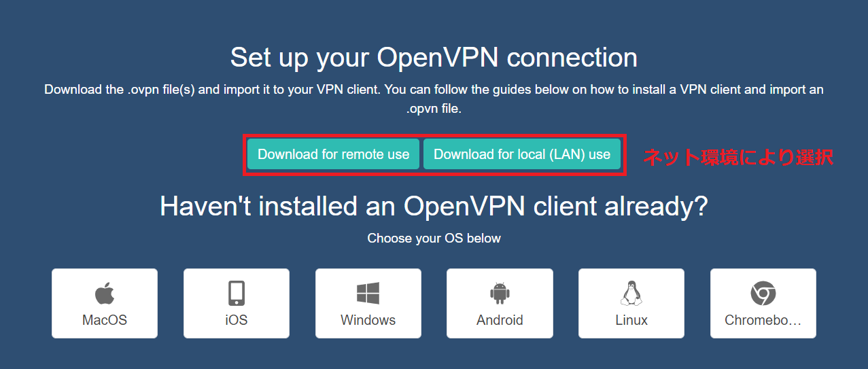This screenshot has height=369, width=868.
Task: Open the truncated Chromebo… label
Action: (763, 320)
